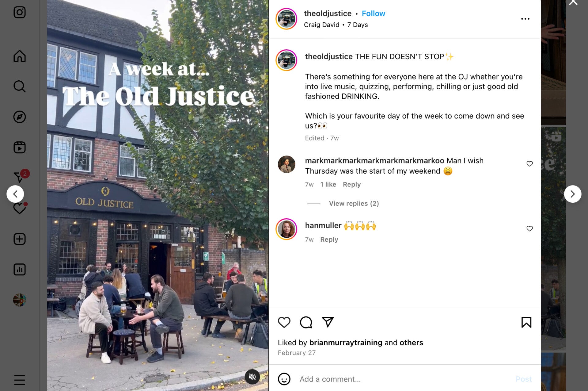Open Instagram Home from the sidebar
The image size is (588, 391).
pyautogui.click(x=20, y=56)
